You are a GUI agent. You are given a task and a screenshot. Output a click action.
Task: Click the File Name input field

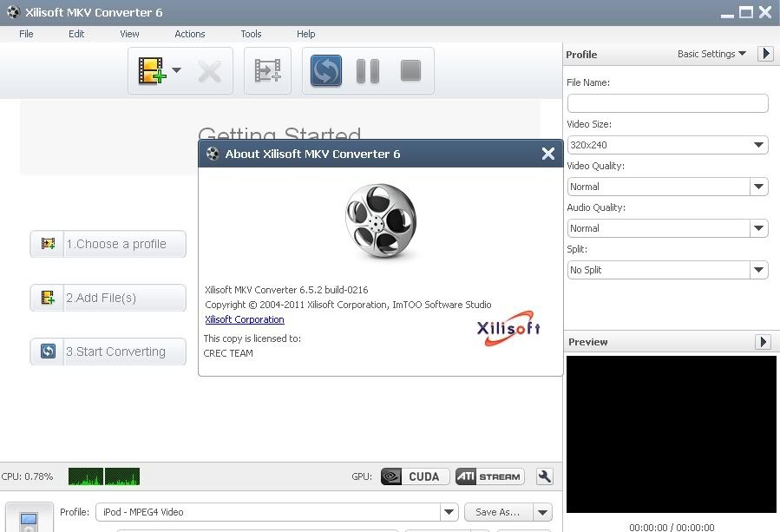click(x=667, y=103)
